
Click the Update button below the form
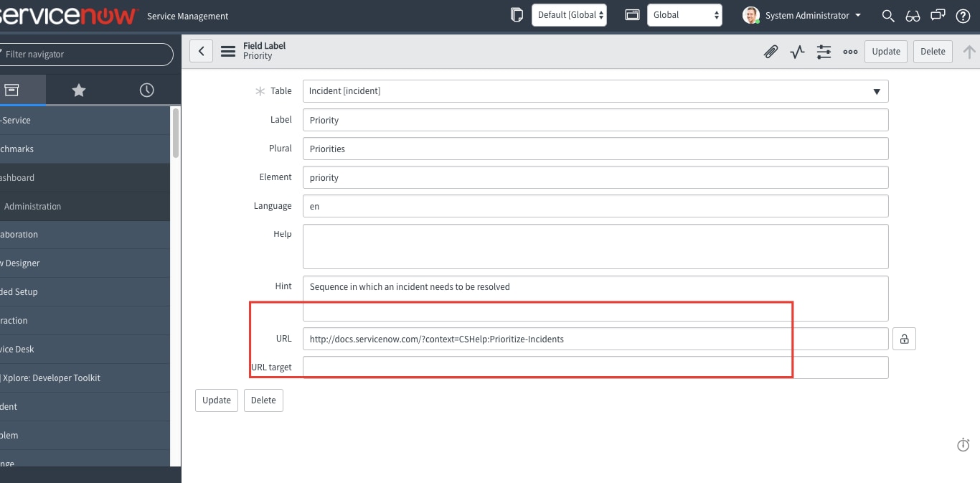216,400
